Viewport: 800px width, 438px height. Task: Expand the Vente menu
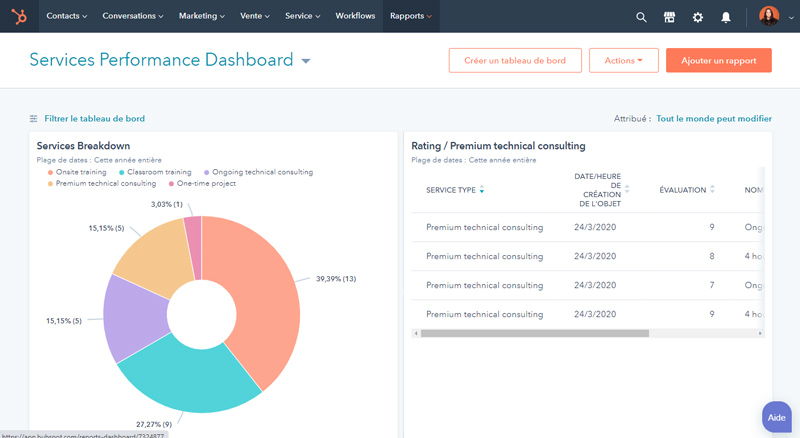[x=255, y=16]
